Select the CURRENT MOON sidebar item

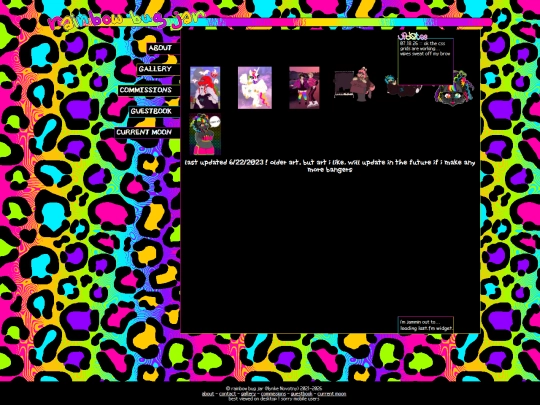[147, 132]
